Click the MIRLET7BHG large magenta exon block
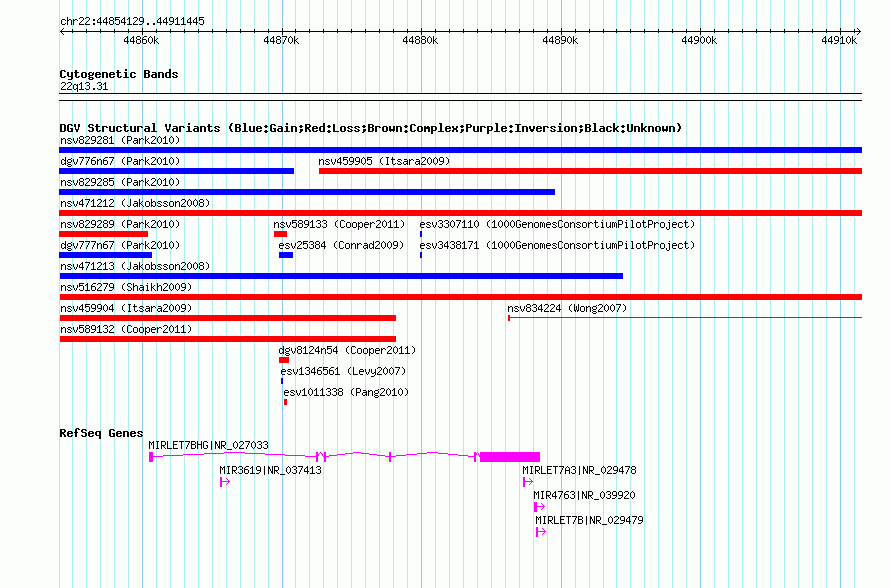This screenshot has height=588, width=890. pos(510,457)
